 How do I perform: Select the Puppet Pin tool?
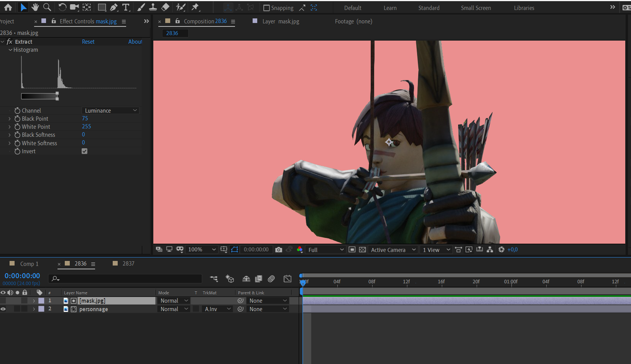click(196, 7)
